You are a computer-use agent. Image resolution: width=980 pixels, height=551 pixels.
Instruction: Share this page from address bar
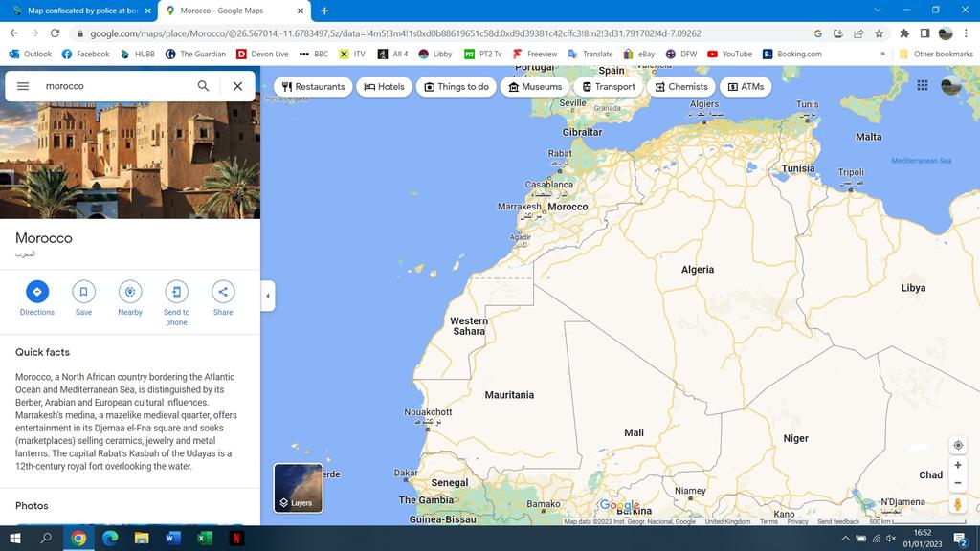pos(858,33)
